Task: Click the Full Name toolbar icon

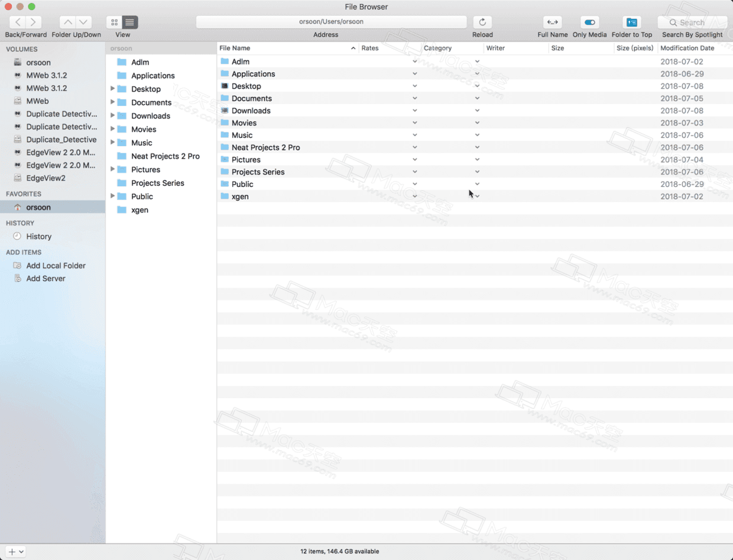Action: tap(552, 22)
